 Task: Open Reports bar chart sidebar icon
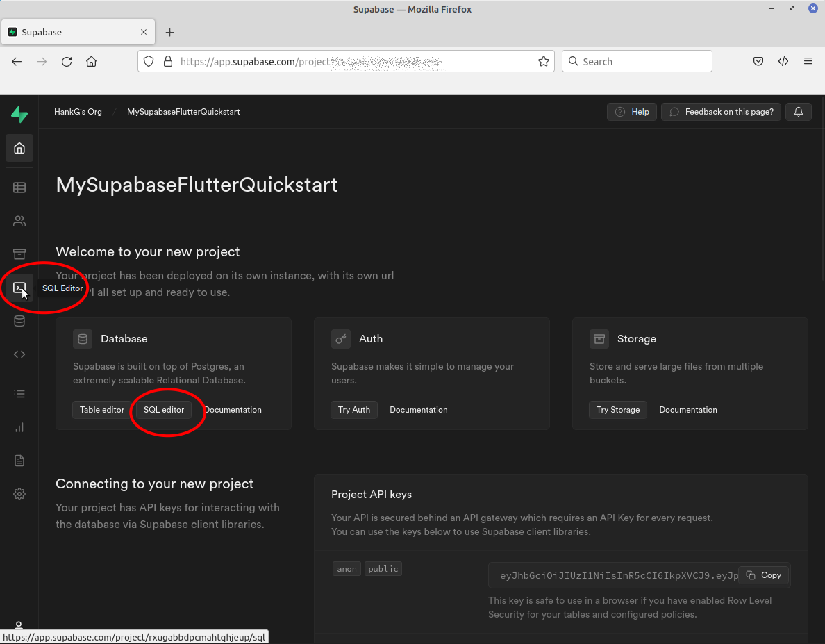pos(19,427)
